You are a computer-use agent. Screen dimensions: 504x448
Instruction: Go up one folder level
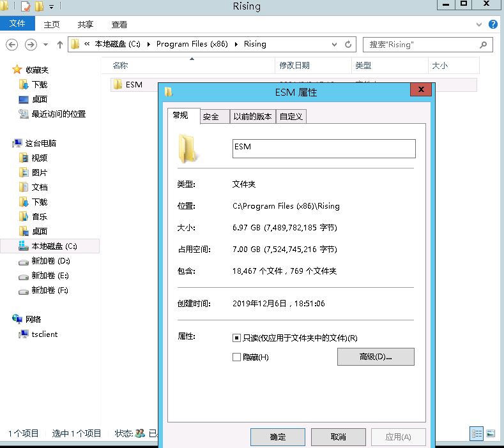pyautogui.click(x=60, y=45)
